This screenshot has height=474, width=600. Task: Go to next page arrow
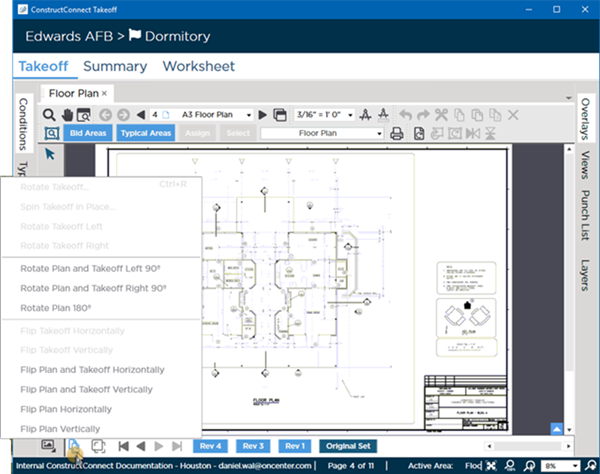pyautogui.click(x=263, y=114)
